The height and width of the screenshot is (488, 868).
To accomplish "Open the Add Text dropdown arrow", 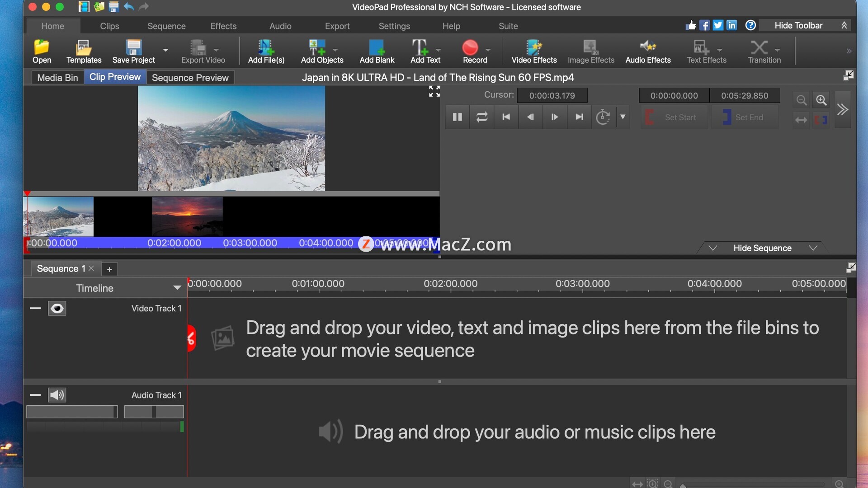I will [x=438, y=50].
